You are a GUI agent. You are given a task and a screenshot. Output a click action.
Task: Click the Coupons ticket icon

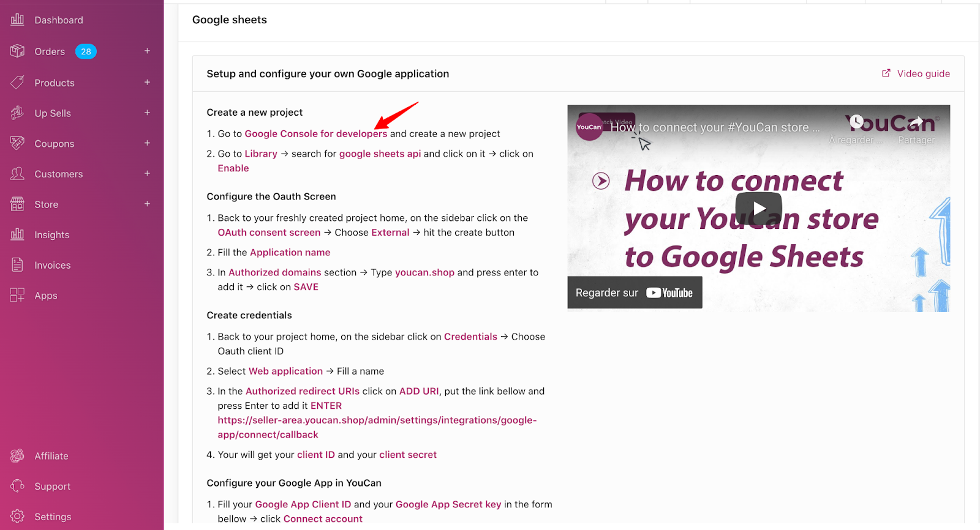(x=17, y=143)
